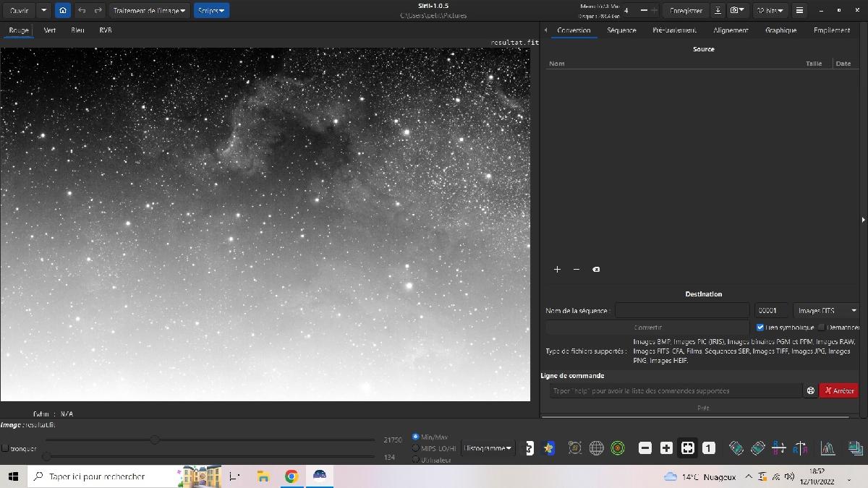This screenshot has height=488, width=868.
Task: Click the astrometry globe icon
Action: [x=596, y=448]
